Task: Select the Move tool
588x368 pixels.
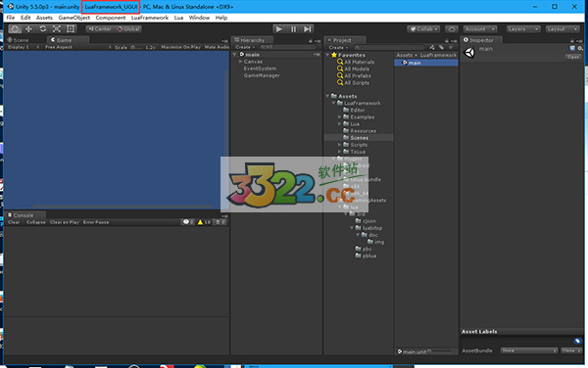Action: [28, 28]
